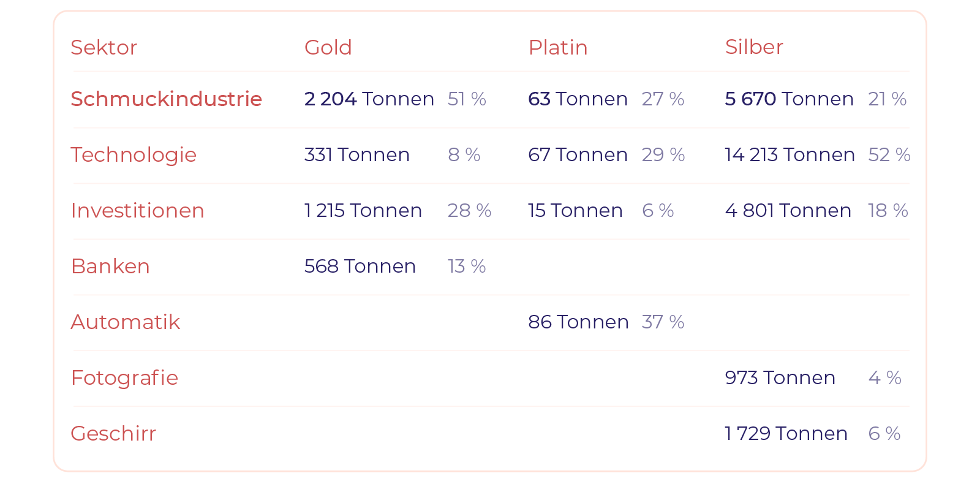Select the 1 215 Tonnen Investitionen cell
This screenshot has height=481, width=980.
363,210
